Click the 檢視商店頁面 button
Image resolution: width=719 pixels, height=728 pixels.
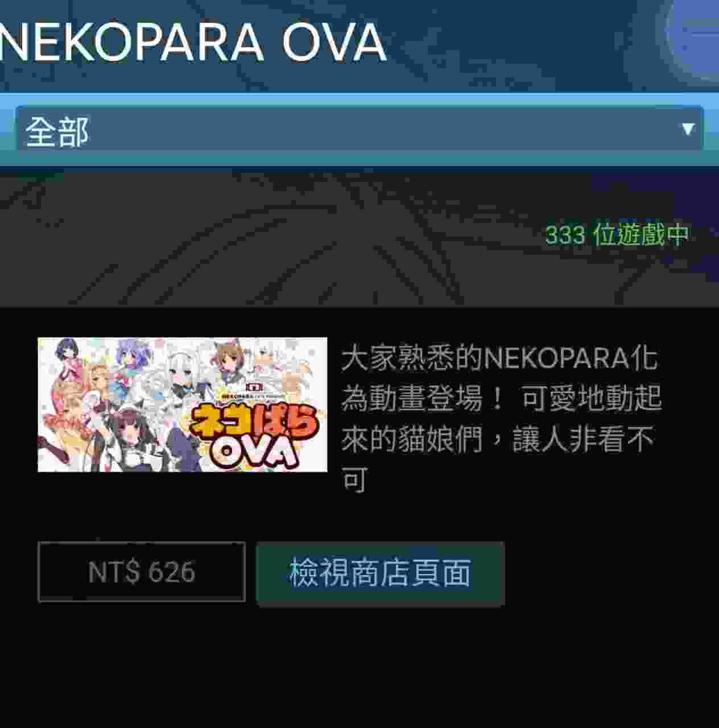[x=380, y=573]
